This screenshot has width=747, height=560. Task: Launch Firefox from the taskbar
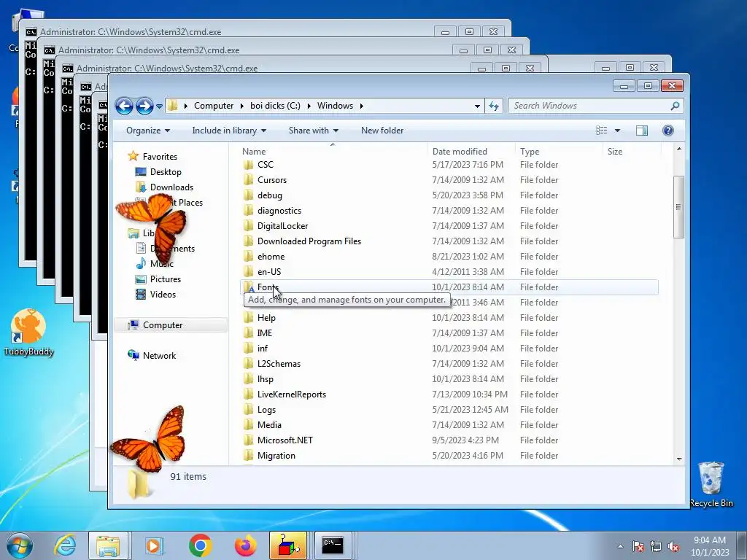point(245,545)
